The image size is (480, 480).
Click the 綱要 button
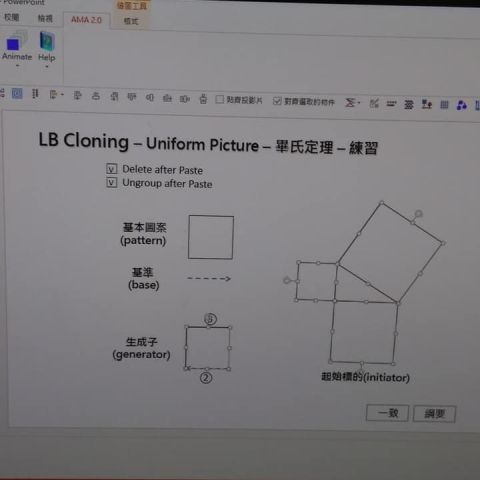coord(434,414)
